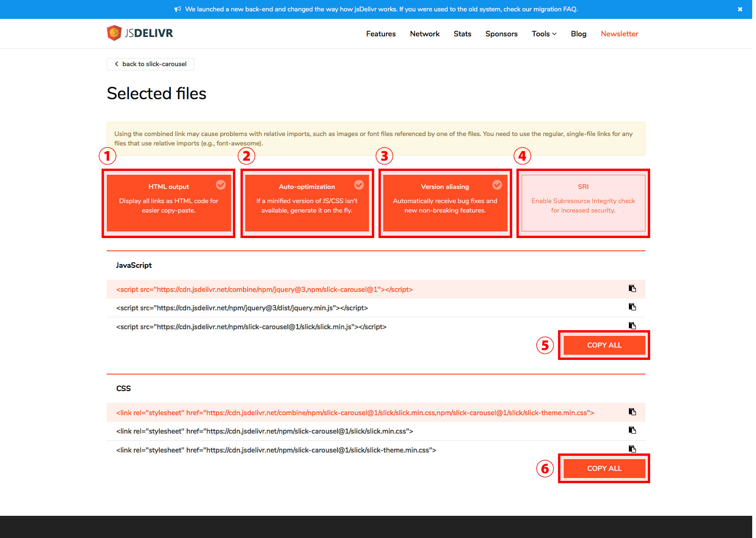Click the jsDelivr shield logo
Image resolution: width=756 pixels, height=538 pixels.
[114, 33]
